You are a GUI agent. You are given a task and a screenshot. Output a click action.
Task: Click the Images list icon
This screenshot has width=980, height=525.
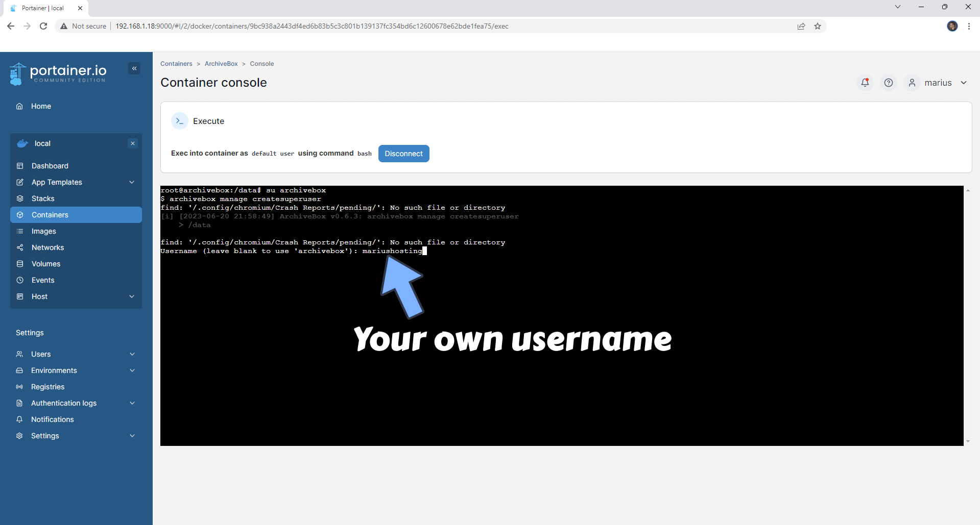pos(20,231)
